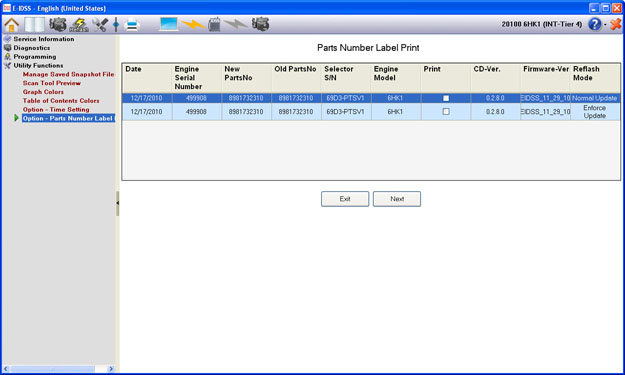Collapse sidebar using the splitter arrow handle
Viewport: 625px width, 375px height.
(118, 203)
